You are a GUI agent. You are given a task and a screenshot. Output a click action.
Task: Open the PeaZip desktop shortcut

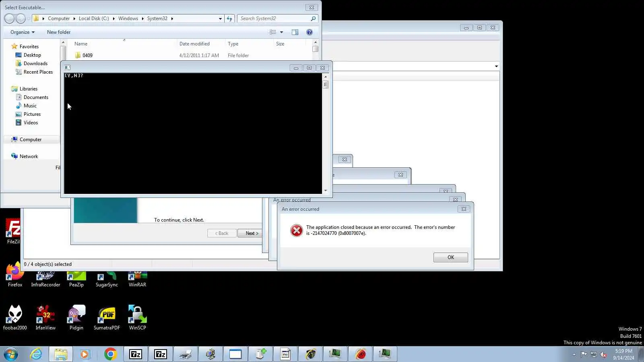coord(76,278)
